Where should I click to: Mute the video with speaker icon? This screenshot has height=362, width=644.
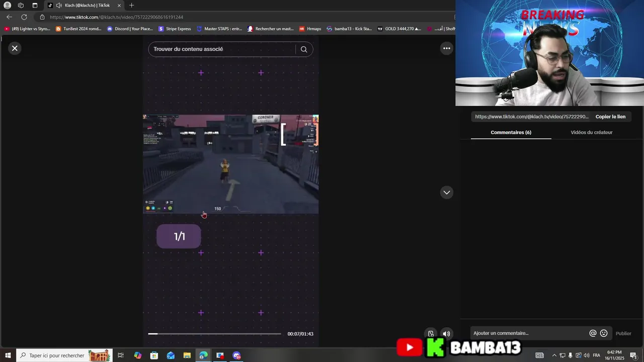click(446, 334)
